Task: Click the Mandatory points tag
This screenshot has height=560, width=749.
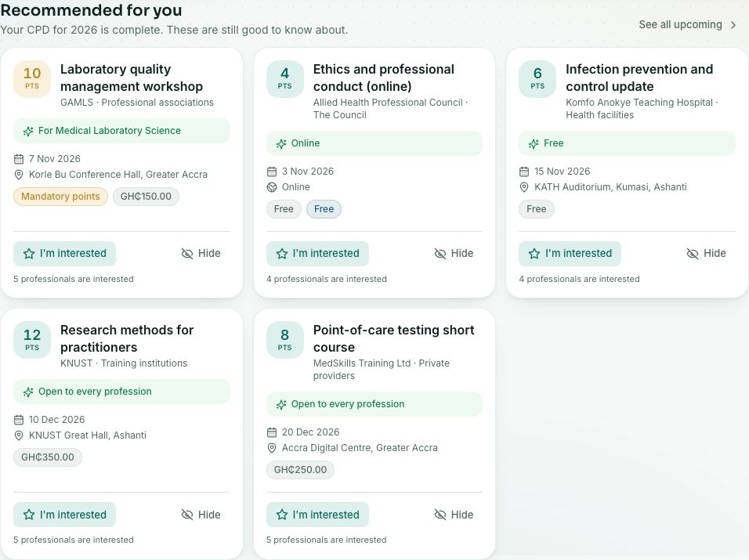Action: [x=60, y=197]
